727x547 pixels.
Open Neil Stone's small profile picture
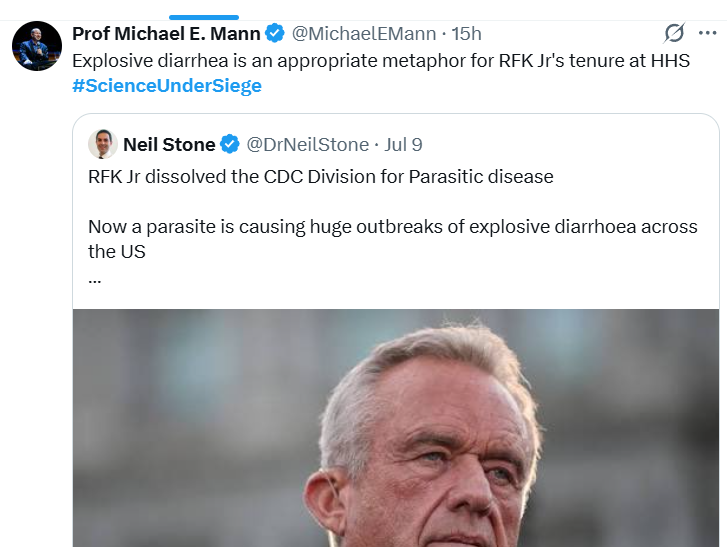pyautogui.click(x=102, y=144)
